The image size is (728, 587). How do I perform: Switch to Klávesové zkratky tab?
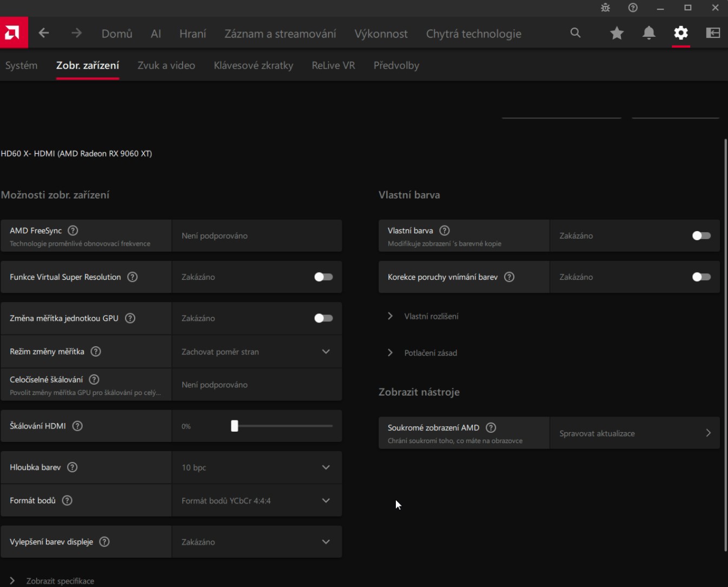(254, 65)
